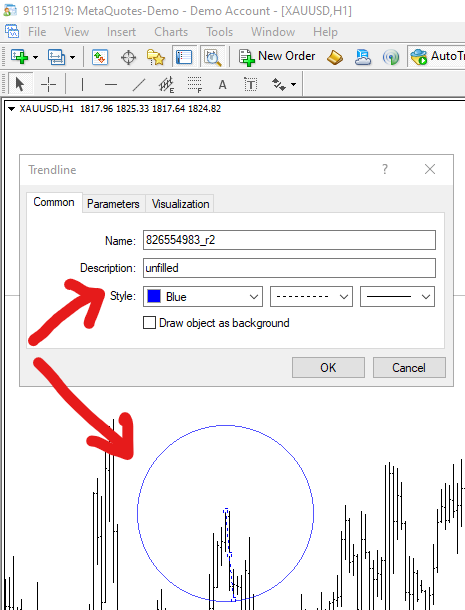Select the Cursor arrow tool
The height and width of the screenshot is (610, 465).
tap(19, 84)
